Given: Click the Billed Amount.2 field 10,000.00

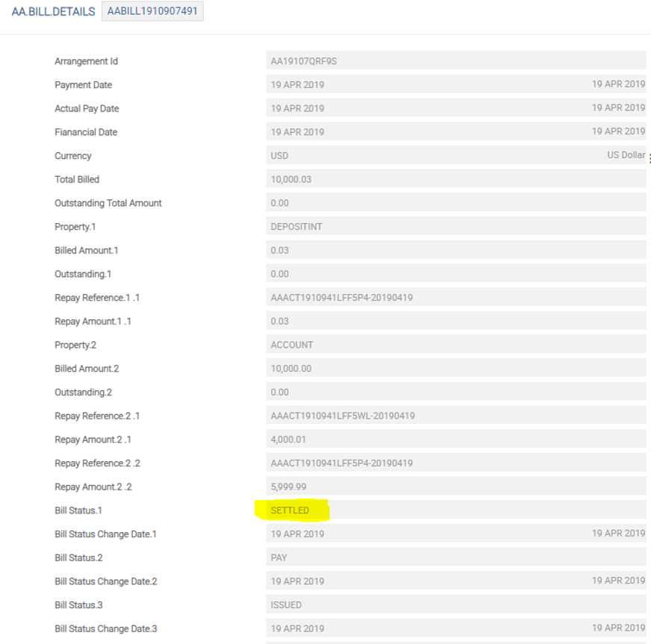Looking at the screenshot, I should coord(455,369).
